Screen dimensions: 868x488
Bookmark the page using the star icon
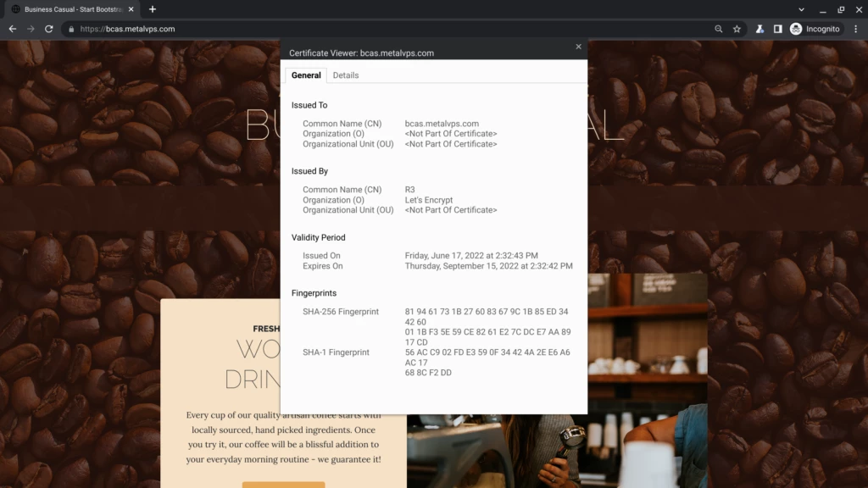coord(736,28)
